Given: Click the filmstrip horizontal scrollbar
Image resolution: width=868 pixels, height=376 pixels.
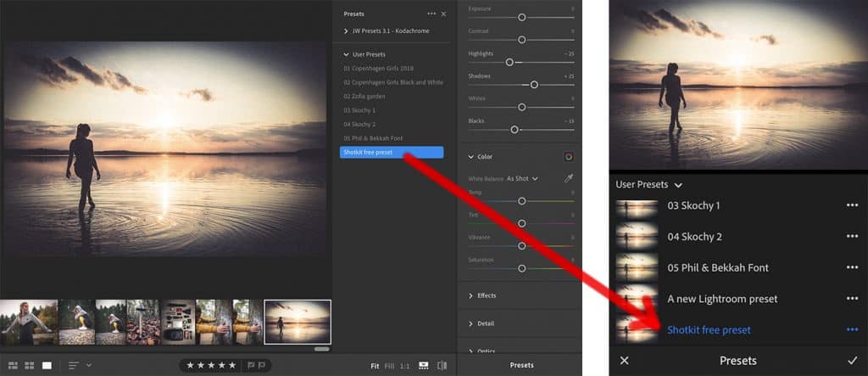Looking at the screenshot, I should 321,350.
